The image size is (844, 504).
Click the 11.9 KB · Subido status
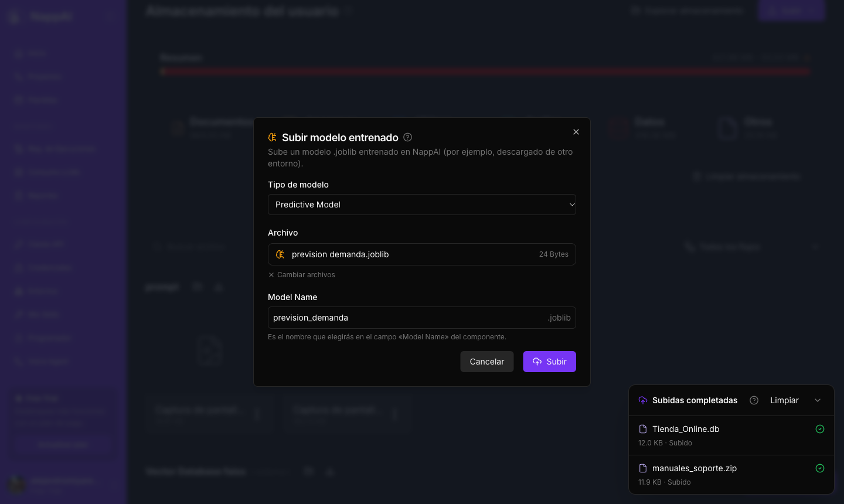click(x=665, y=482)
